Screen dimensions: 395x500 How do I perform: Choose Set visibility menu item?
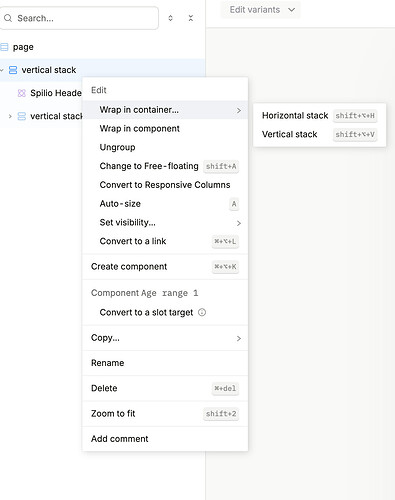point(165,222)
